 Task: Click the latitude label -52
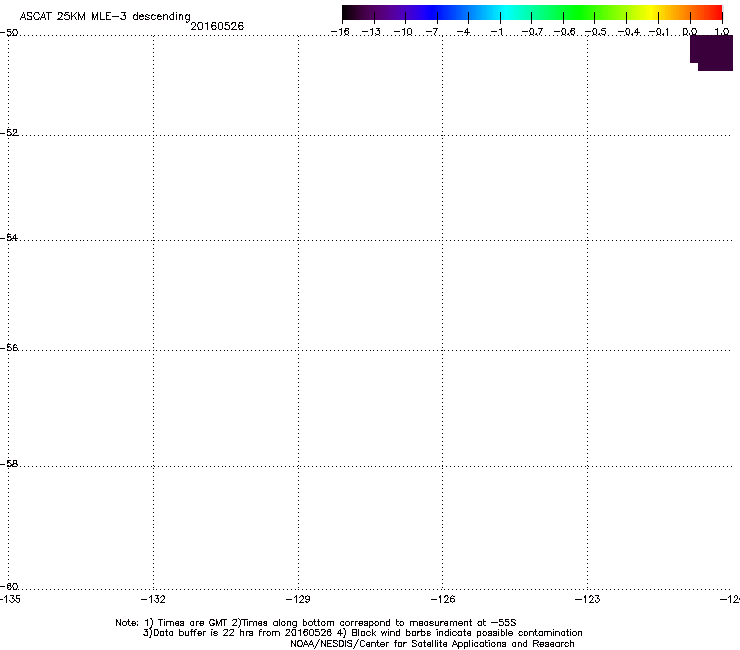click(9, 133)
